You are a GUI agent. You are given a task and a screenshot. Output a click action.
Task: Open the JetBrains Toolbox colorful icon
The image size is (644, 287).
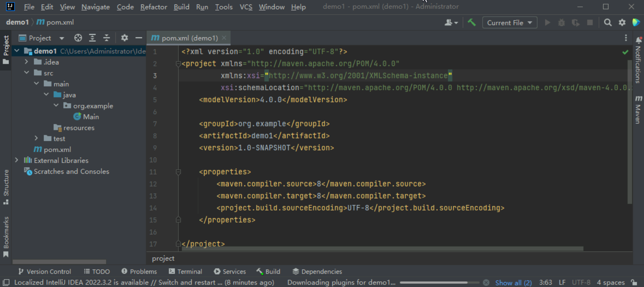point(636,23)
